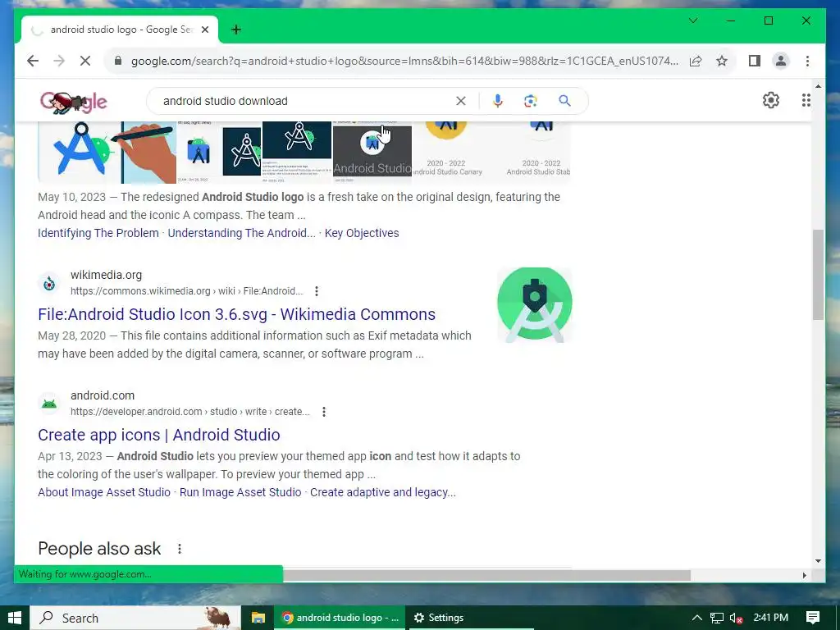Viewport: 840px width, 630px height.
Task: Open Google quick settings gear
Action: (770, 100)
